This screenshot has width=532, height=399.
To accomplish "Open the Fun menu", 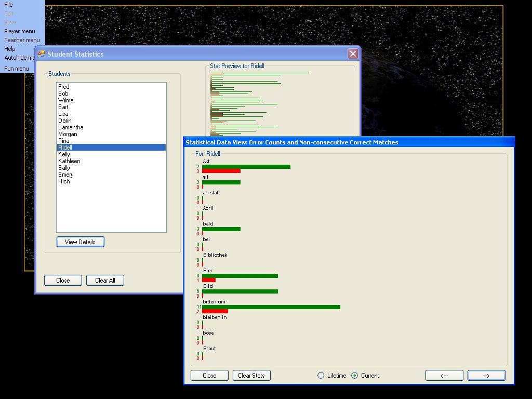I will (17, 69).
